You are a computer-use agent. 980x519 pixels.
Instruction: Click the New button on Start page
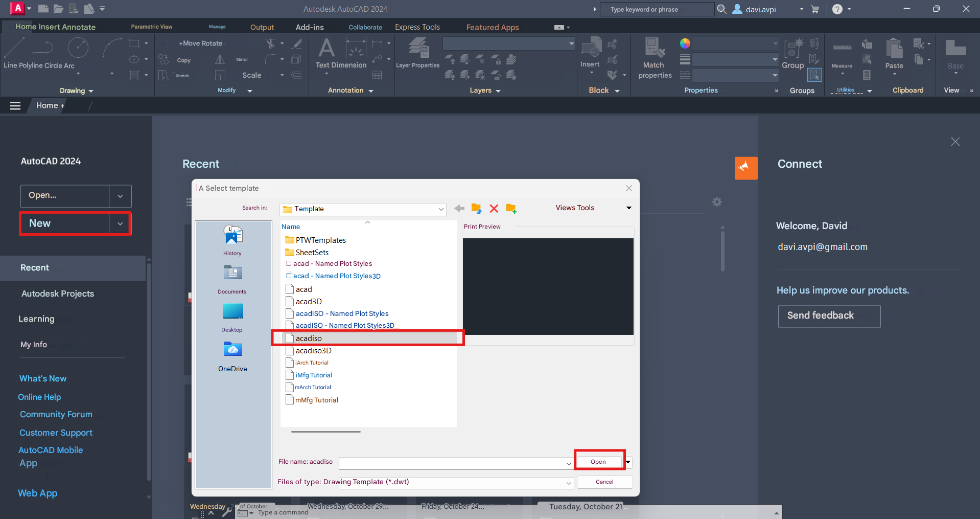point(65,223)
